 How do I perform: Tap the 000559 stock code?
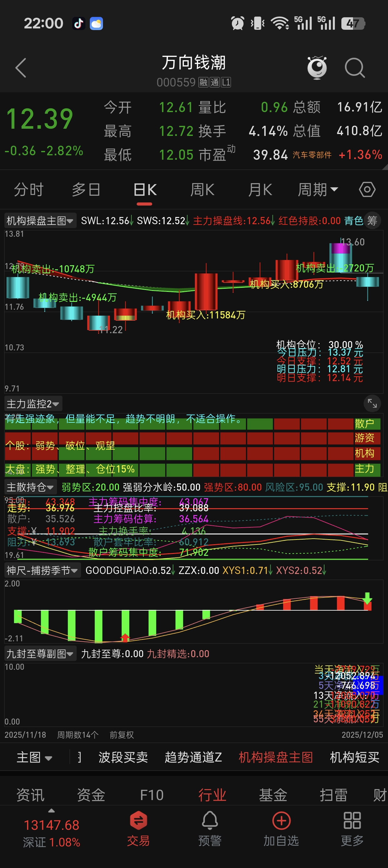(176, 82)
